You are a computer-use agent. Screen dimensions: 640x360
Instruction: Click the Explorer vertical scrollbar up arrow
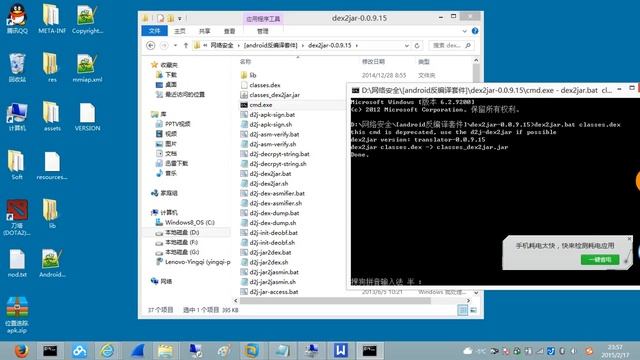point(476,60)
